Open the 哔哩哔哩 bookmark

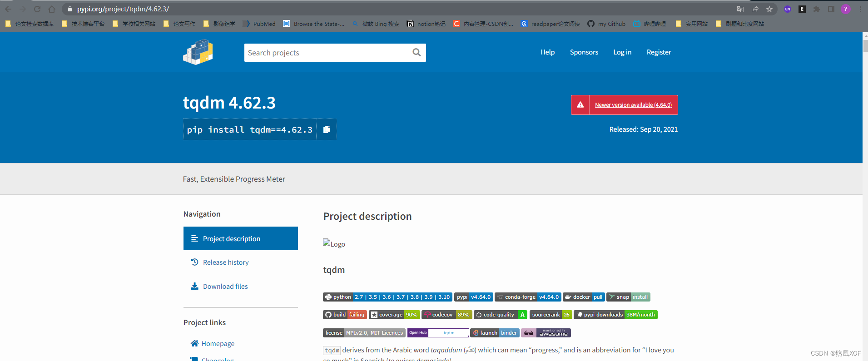click(x=650, y=24)
